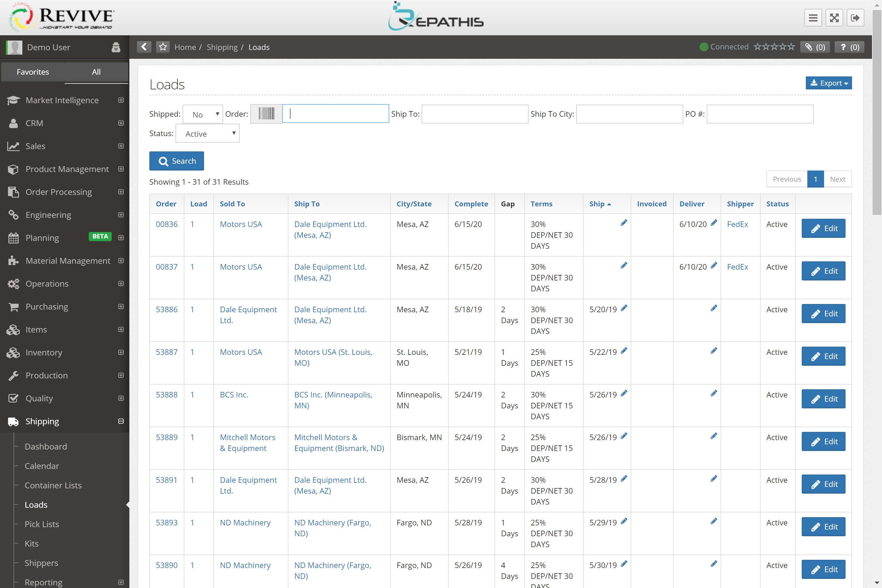Click the back arrow button in breadcrumb bar
The image size is (882, 588).
144,47
